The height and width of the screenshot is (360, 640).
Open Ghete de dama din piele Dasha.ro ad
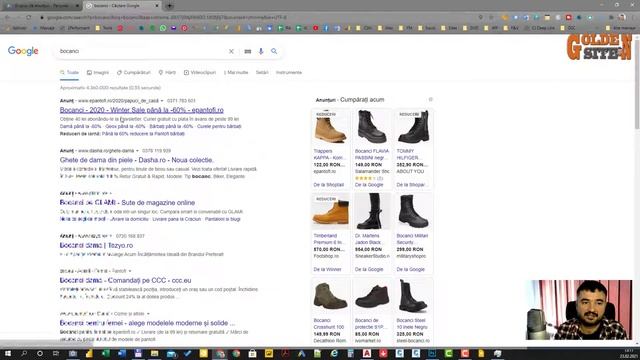(x=137, y=160)
